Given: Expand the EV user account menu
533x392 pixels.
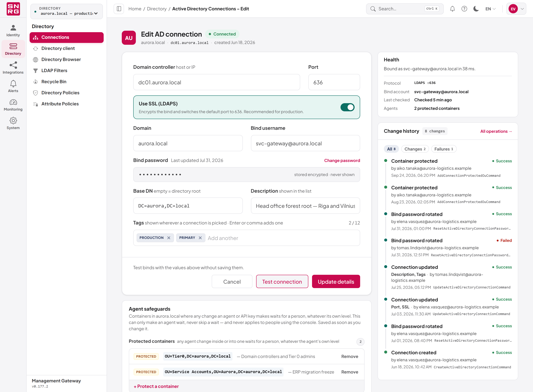Looking at the screenshot, I should 516,9.
